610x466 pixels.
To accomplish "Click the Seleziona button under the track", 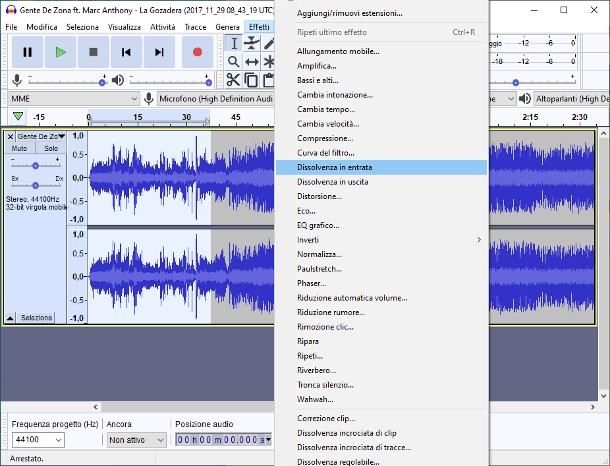I will click(x=36, y=318).
